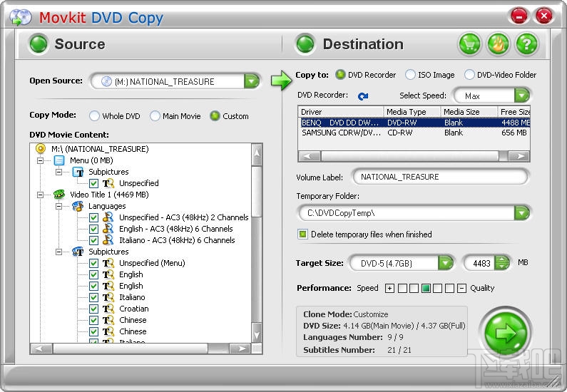Image resolution: width=567 pixels, height=392 pixels.
Task: Select the M:\ (NATIONAL_TREASURE) root node
Action: pos(100,149)
